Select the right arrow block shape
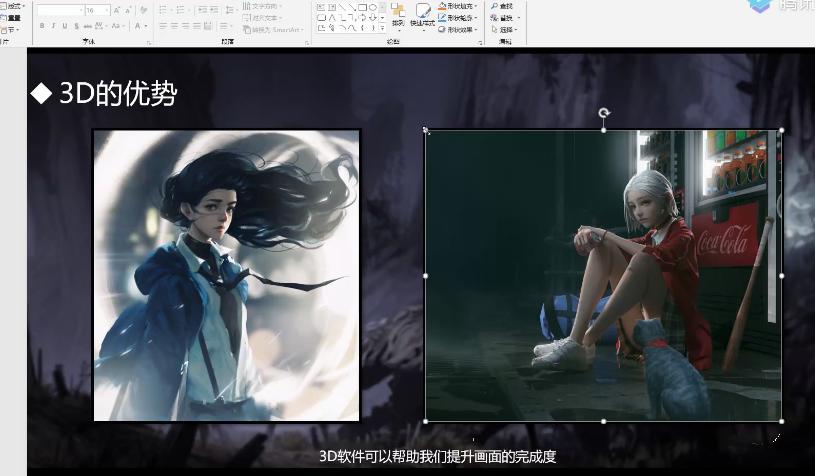 click(362, 18)
